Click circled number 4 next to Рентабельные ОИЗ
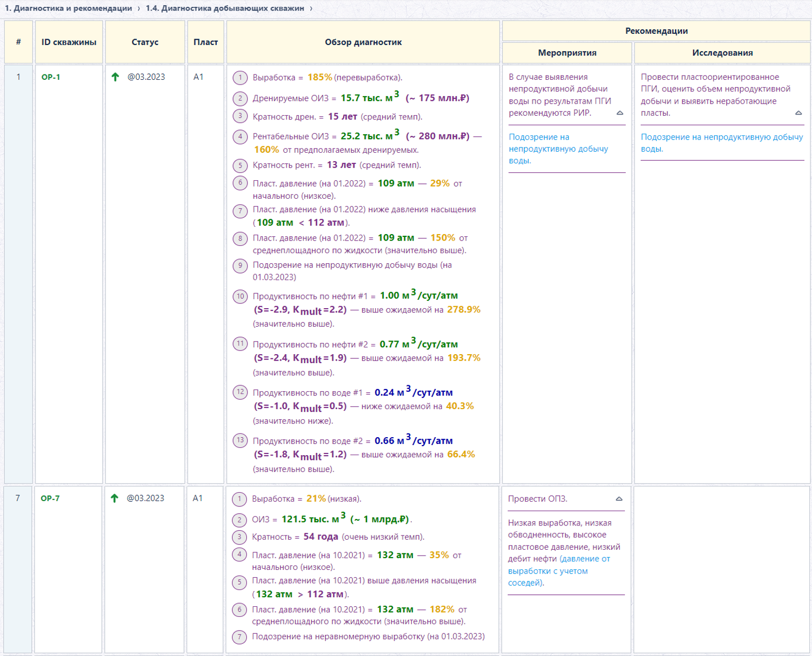This screenshot has height=656, width=812. click(240, 136)
